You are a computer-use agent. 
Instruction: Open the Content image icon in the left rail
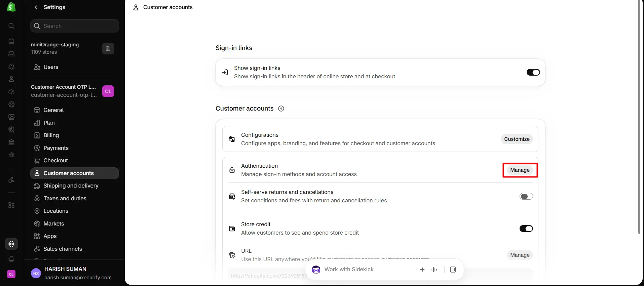pos(11,117)
